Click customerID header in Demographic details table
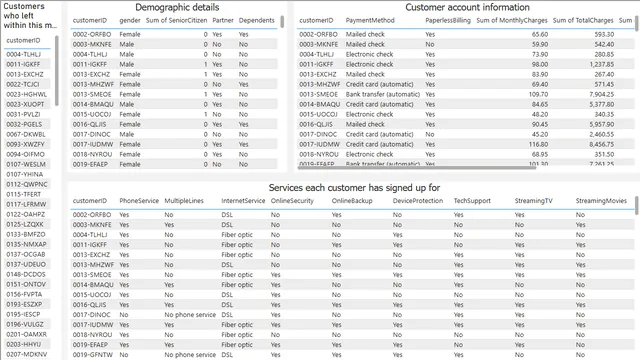This screenshot has height=360, width=640. [90, 20]
